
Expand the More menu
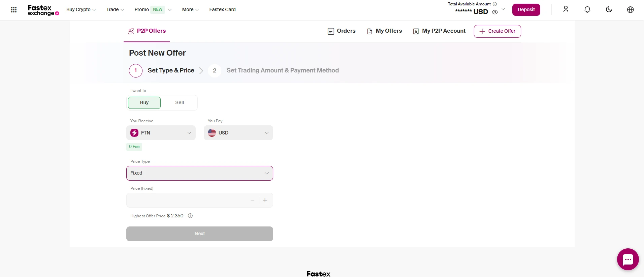pos(190,9)
